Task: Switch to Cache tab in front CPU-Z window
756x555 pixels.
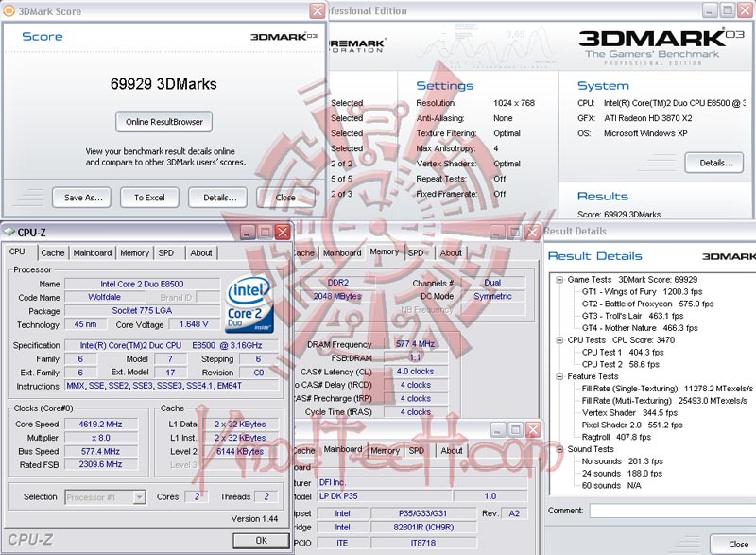Action: pos(53,252)
